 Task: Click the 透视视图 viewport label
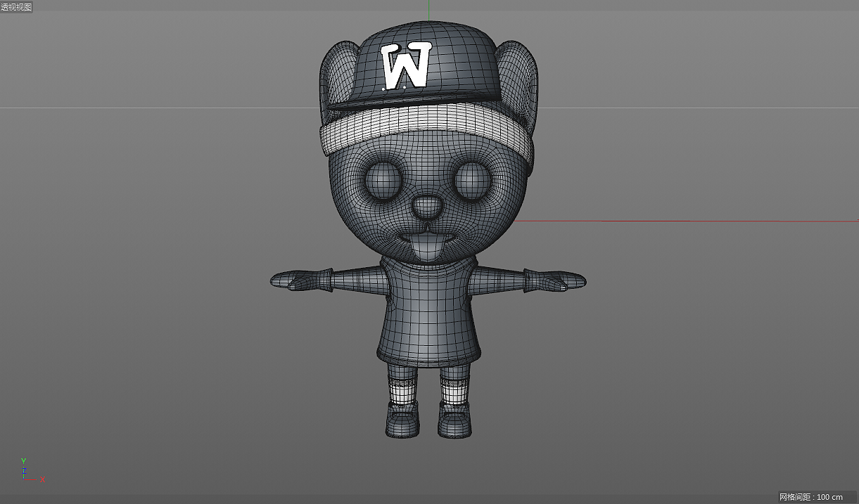point(16,6)
